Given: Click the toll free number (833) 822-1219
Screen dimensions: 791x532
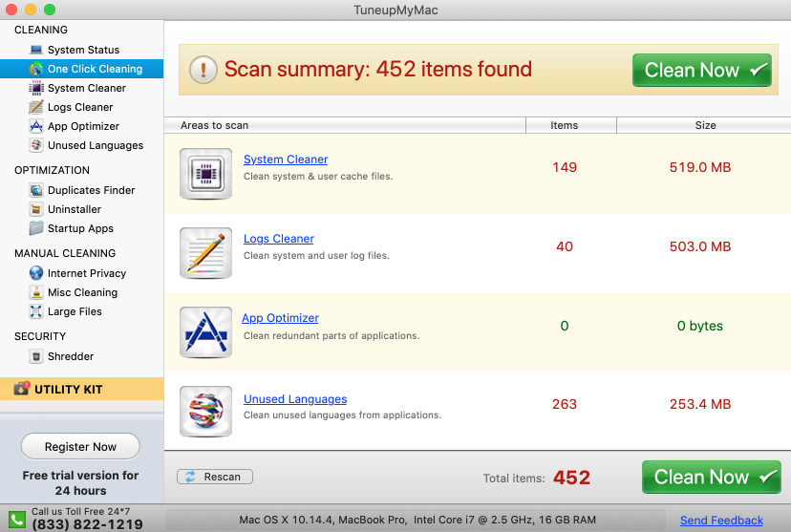Looking at the screenshot, I should pos(87,524).
